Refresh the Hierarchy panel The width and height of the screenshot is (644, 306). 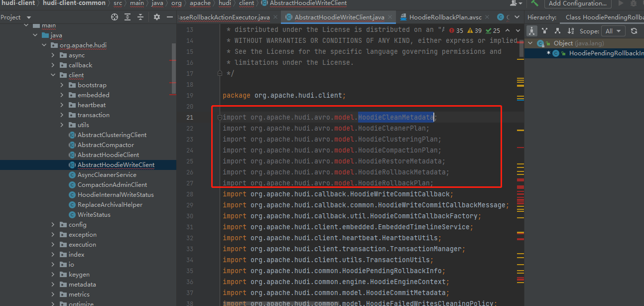[634, 31]
